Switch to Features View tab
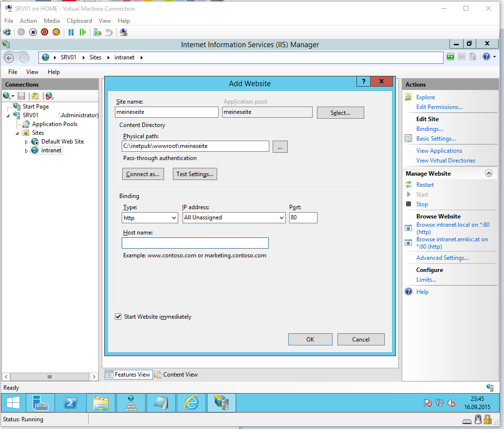 (x=129, y=375)
